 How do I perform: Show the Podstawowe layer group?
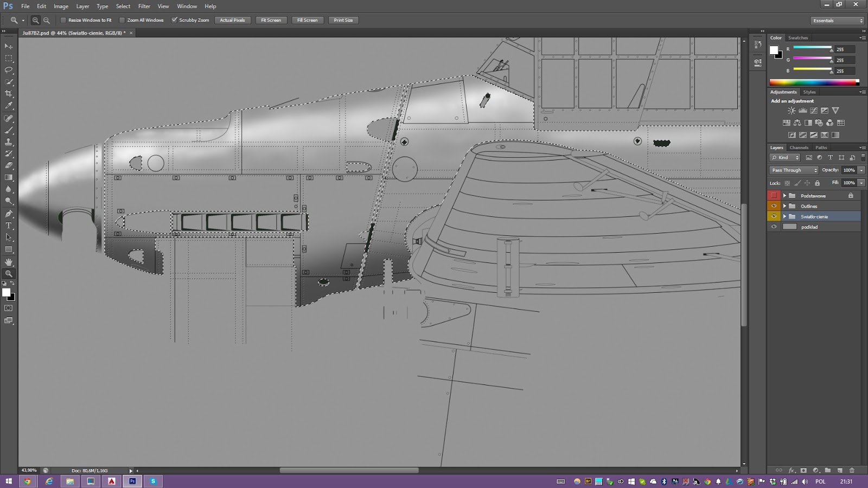coord(774,196)
